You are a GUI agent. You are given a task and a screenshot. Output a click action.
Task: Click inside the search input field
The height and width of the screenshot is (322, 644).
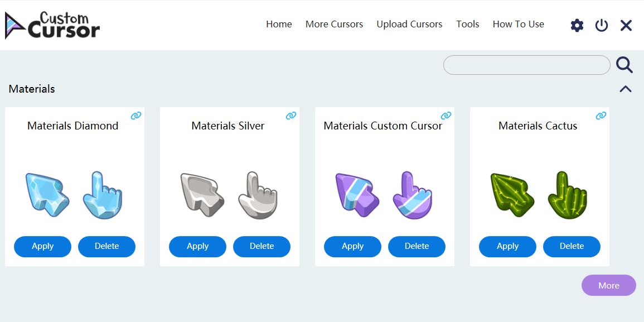click(x=526, y=65)
